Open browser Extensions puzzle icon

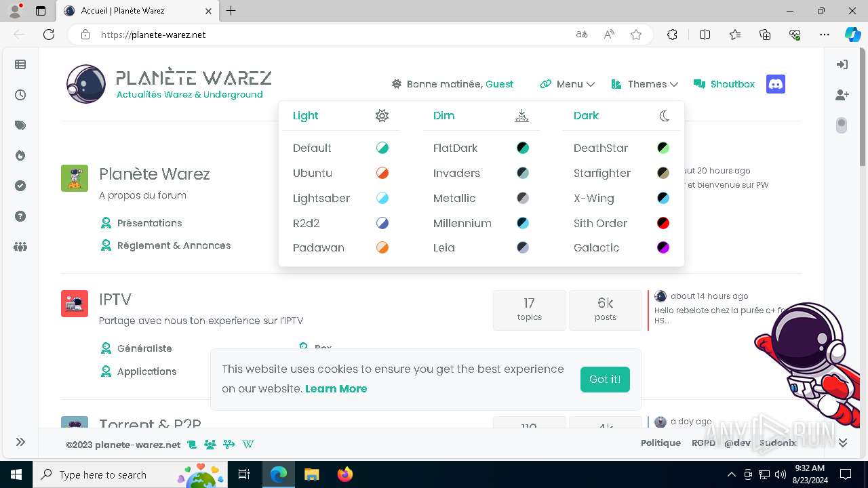pyautogui.click(x=672, y=35)
